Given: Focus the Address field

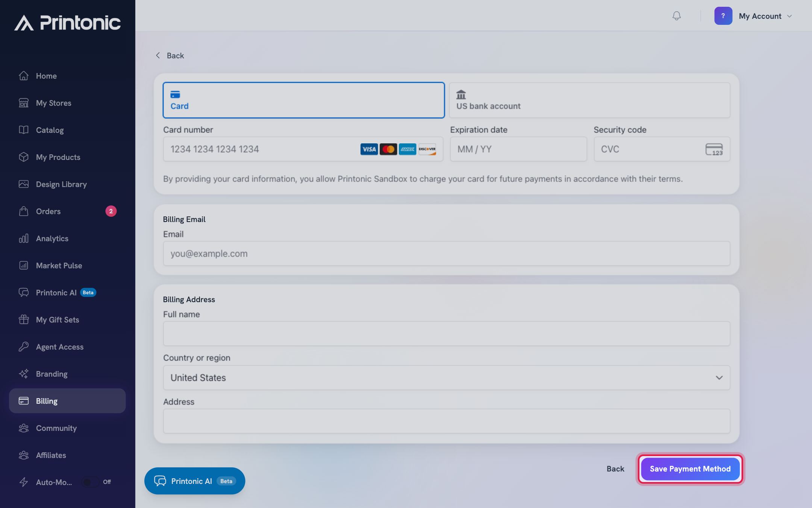Looking at the screenshot, I should (446, 421).
